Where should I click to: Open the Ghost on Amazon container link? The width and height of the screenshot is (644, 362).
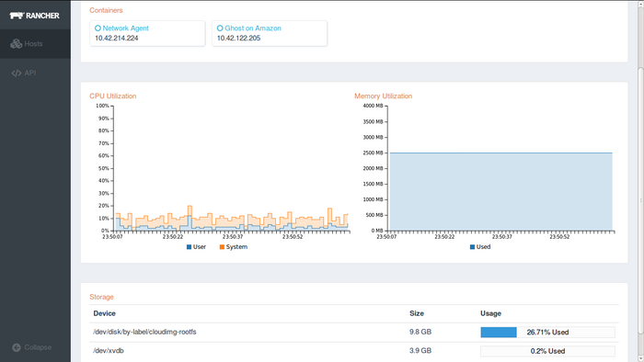tap(253, 28)
